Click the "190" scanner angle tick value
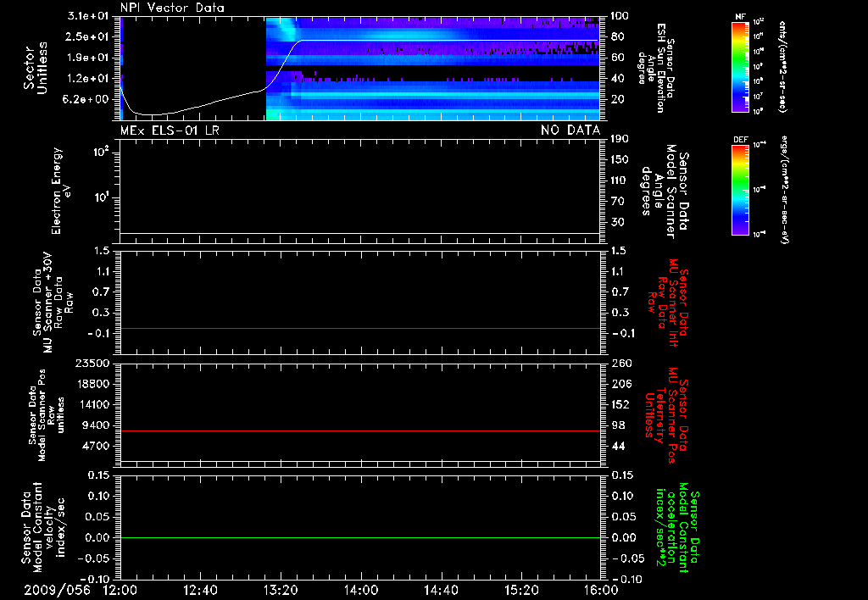The image size is (868, 600). coord(620,138)
